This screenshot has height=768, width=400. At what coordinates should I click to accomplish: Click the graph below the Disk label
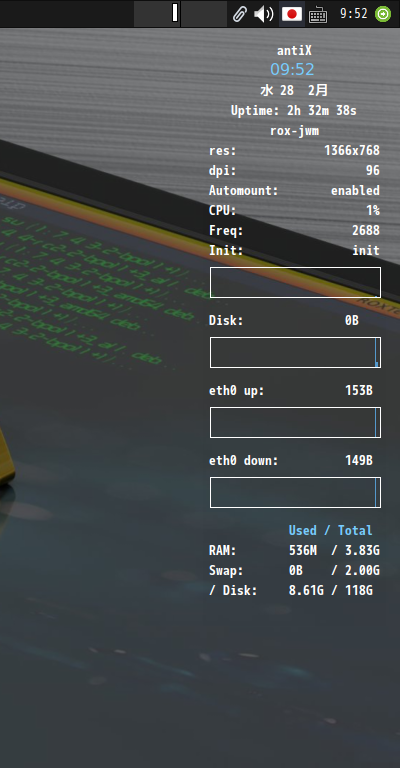tap(295, 352)
